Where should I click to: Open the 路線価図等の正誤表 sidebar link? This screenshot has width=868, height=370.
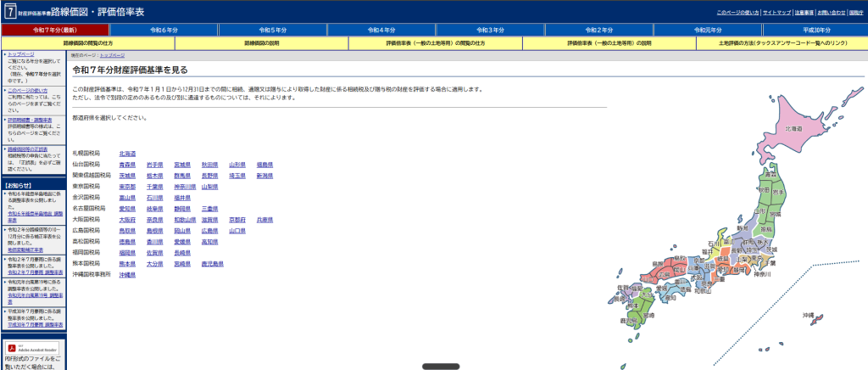(x=29, y=149)
